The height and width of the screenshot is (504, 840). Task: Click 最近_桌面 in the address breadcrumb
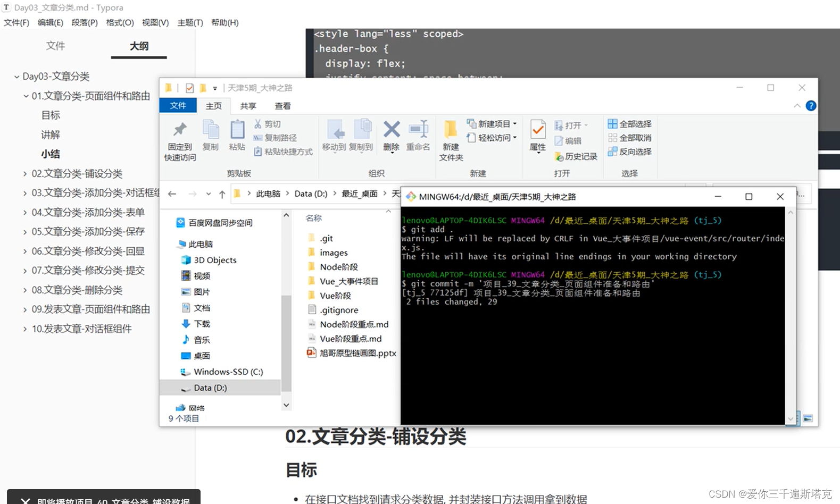tap(359, 194)
